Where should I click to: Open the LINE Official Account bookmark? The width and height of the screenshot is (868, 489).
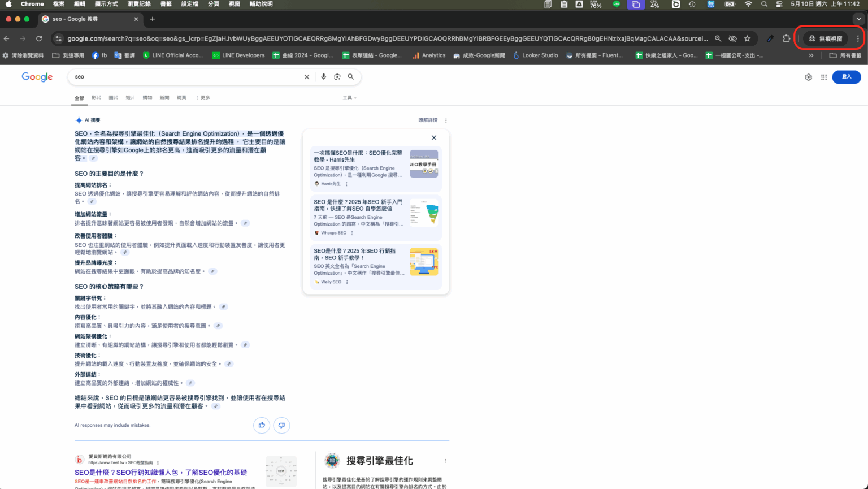173,55
